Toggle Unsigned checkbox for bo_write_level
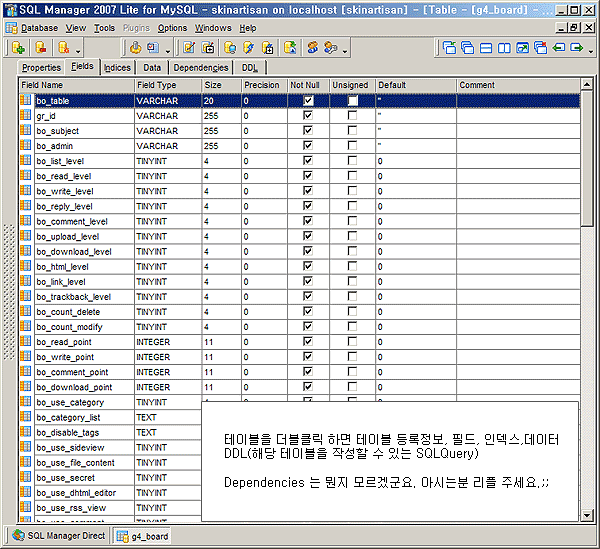Screen dimensions: 600x549 (x=352, y=191)
